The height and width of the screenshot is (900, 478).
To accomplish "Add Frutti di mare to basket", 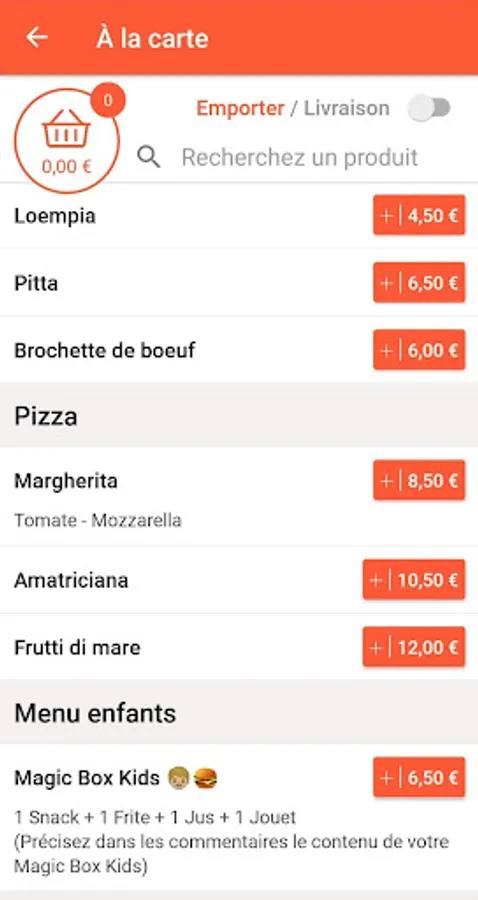I will 414,647.
